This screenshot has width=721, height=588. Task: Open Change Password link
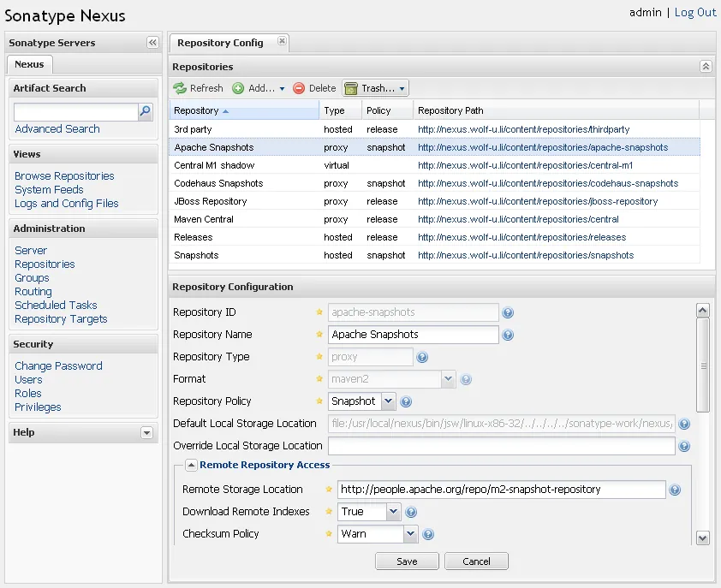[58, 366]
